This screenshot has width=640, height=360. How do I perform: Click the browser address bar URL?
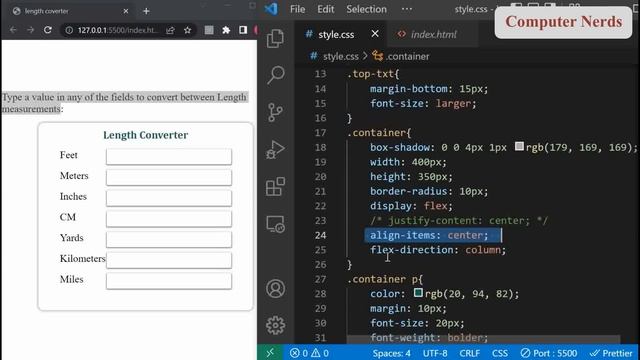118,30
